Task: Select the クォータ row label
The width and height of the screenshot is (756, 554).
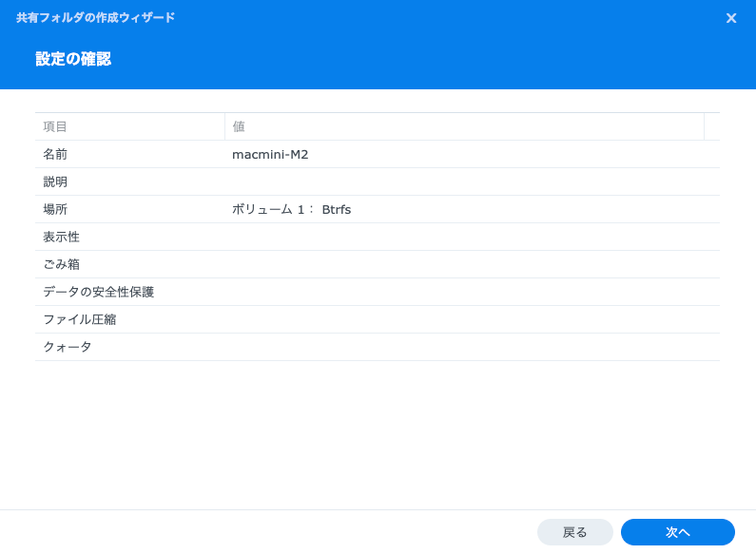Action: [x=67, y=347]
